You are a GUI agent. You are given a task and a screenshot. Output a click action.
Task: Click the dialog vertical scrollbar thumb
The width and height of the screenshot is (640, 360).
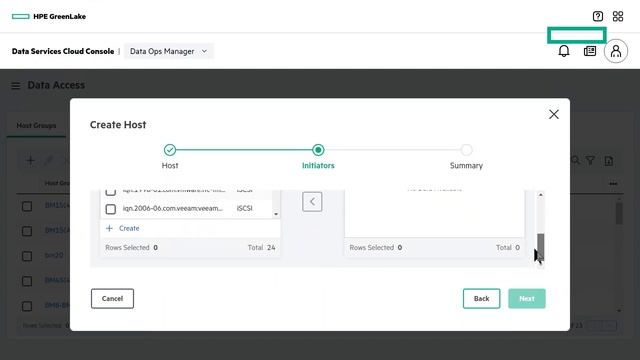(540, 247)
